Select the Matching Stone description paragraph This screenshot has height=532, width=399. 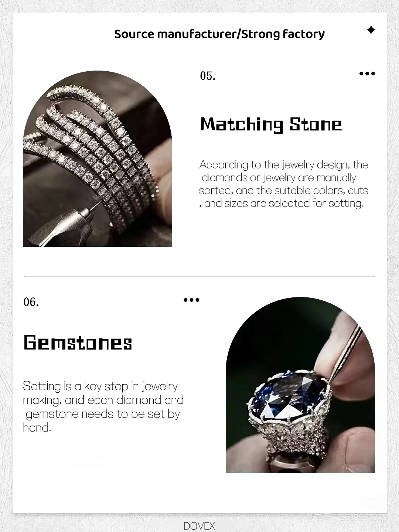coord(284,184)
